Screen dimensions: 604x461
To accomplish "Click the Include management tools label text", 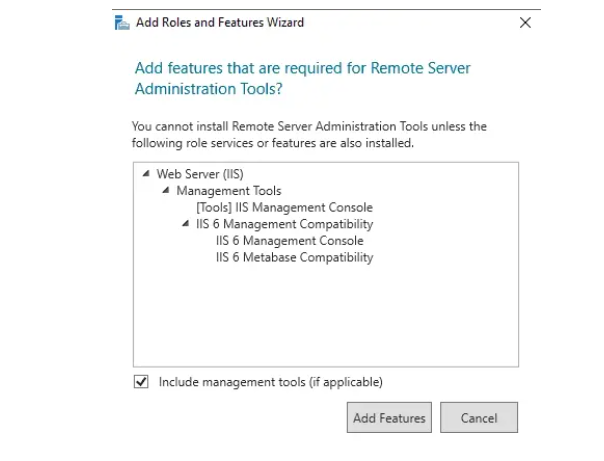I will [x=271, y=382].
